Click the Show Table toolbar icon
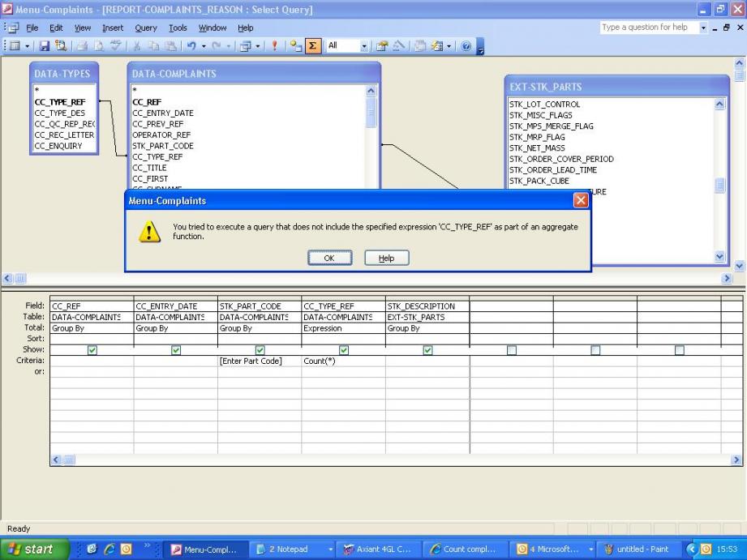Viewport: 747px width, 560px height. point(294,45)
